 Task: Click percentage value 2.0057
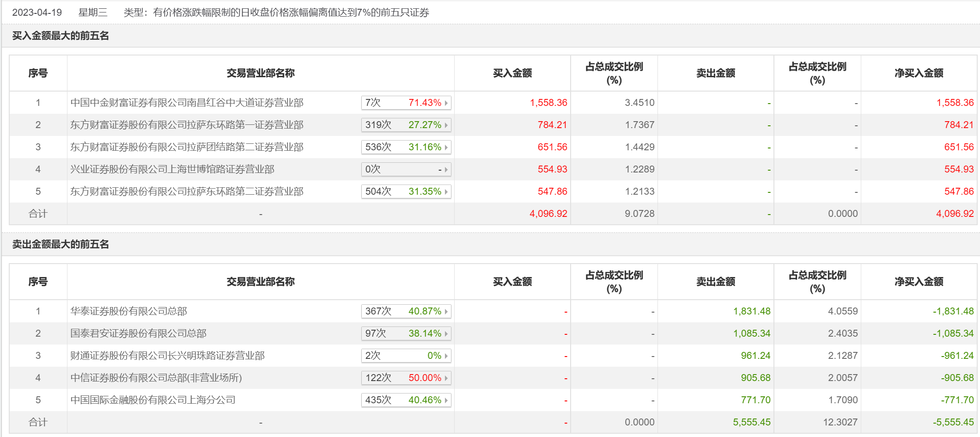click(x=843, y=378)
